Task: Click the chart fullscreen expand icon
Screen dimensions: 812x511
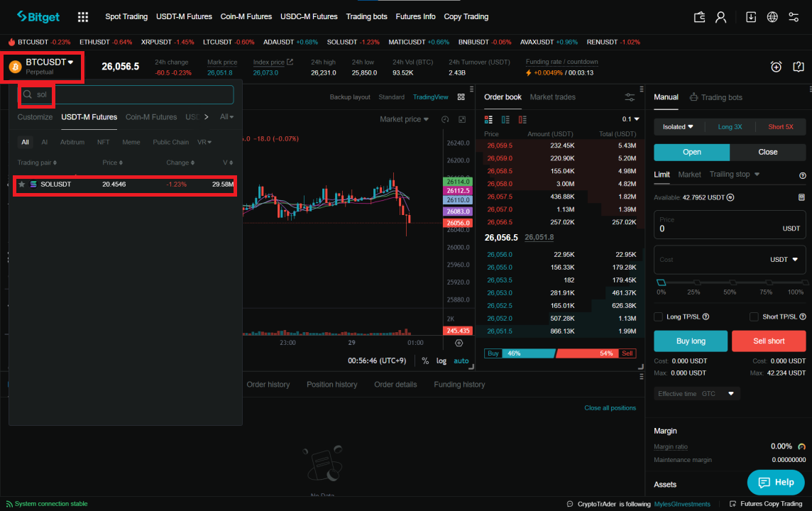Action: (x=462, y=120)
